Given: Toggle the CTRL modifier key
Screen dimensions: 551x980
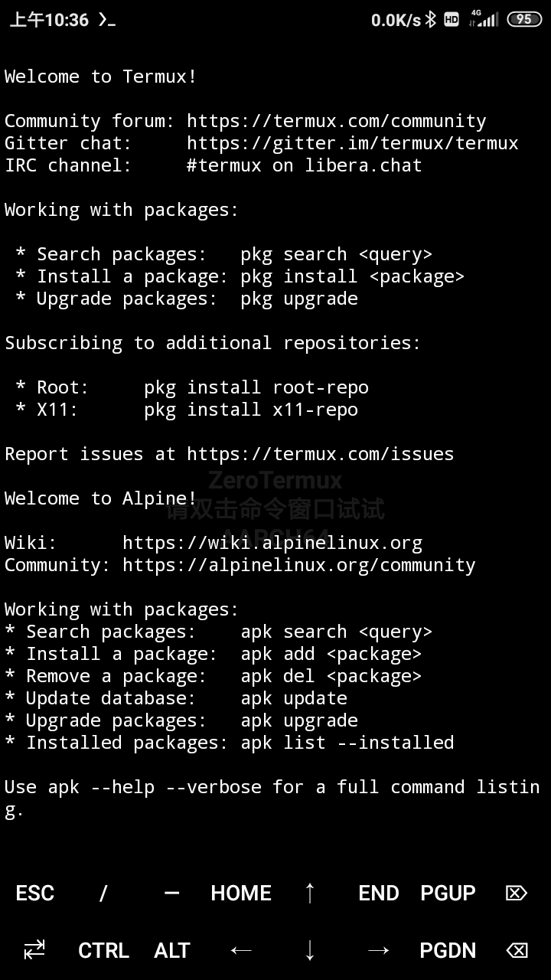Looking at the screenshot, I should (x=103, y=951).
